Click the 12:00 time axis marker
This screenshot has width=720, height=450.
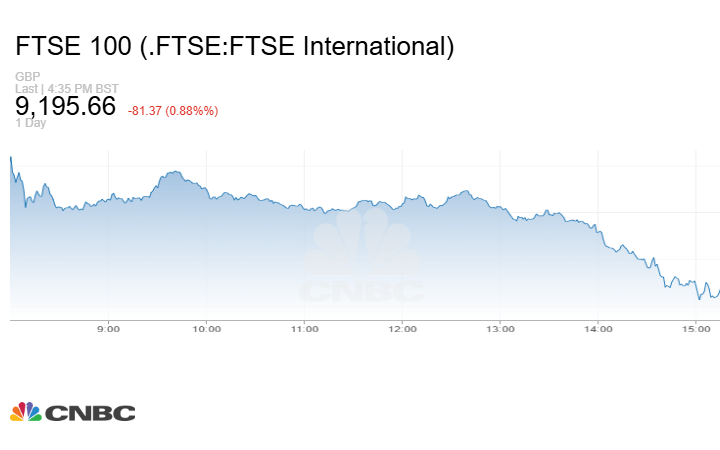pyautogui.click(x=402, y=328)
